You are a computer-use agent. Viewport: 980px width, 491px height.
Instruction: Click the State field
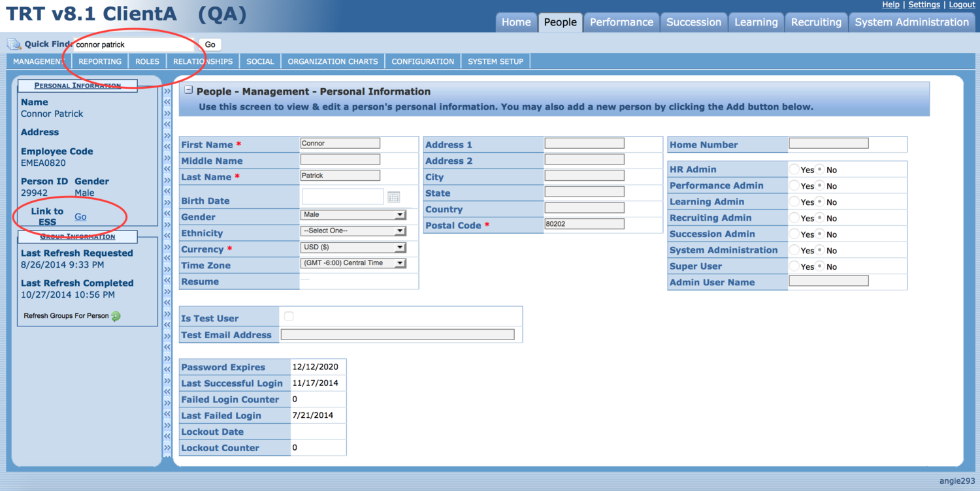pos(584,192)
